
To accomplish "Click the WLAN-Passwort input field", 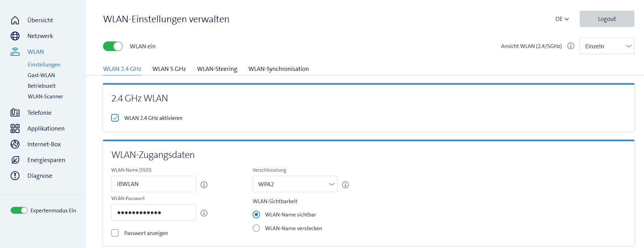I will click(x=154, y=212).
